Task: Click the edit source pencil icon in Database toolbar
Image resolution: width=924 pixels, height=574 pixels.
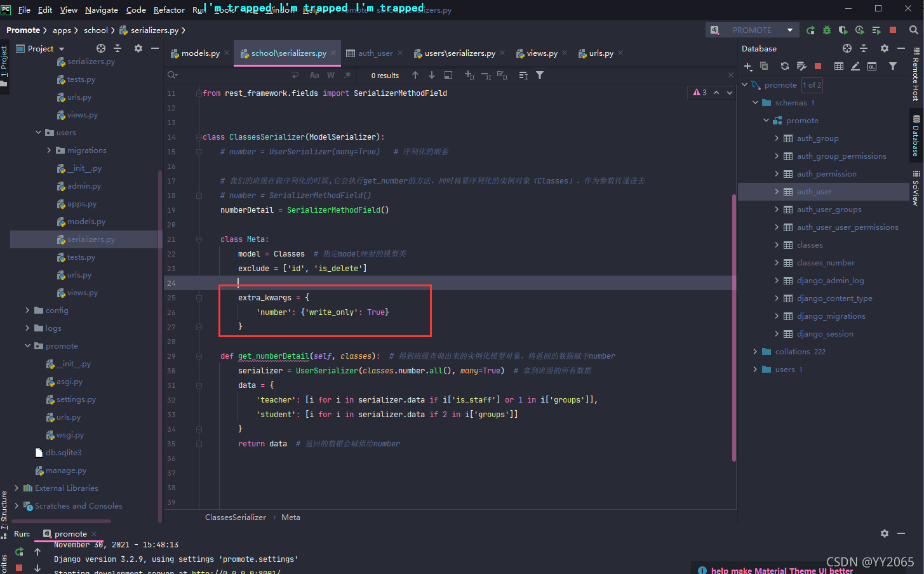Action: click(855, 66)
